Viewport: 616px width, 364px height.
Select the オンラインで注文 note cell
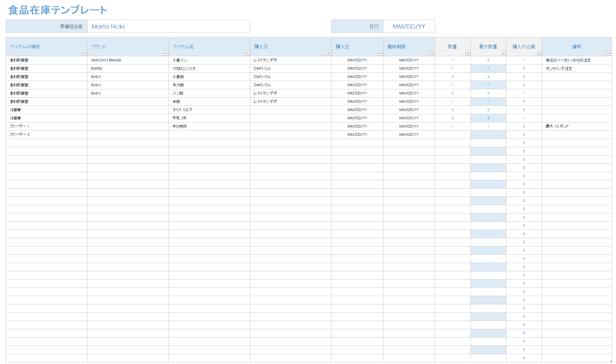coord(577,68)
